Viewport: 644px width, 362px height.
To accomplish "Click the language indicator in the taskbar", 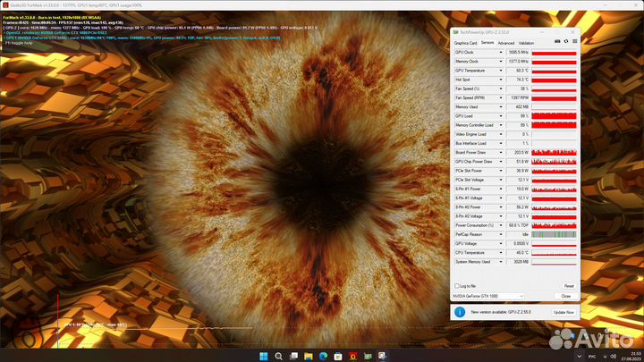I will [x=592, y=357].
